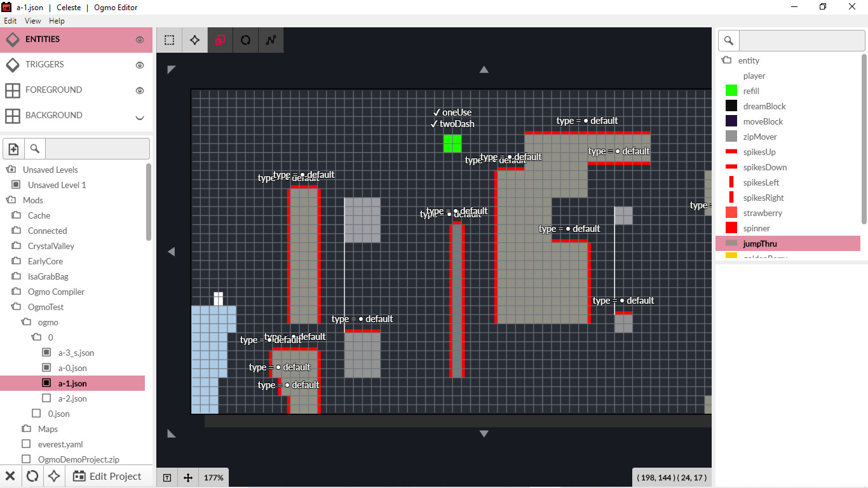The height and width of the screenshot is (488, 868).
Task: Click the Edit Project button
Action: [x=109, y=476]
